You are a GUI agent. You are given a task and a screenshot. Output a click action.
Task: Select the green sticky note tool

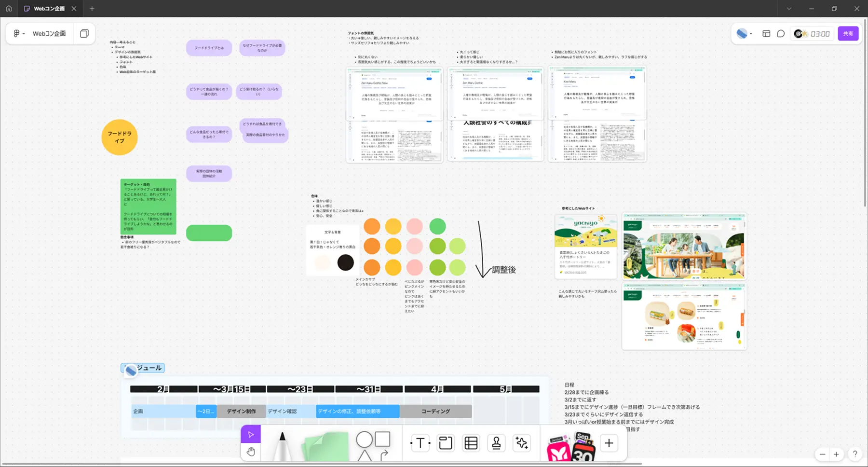click(325, 446)
